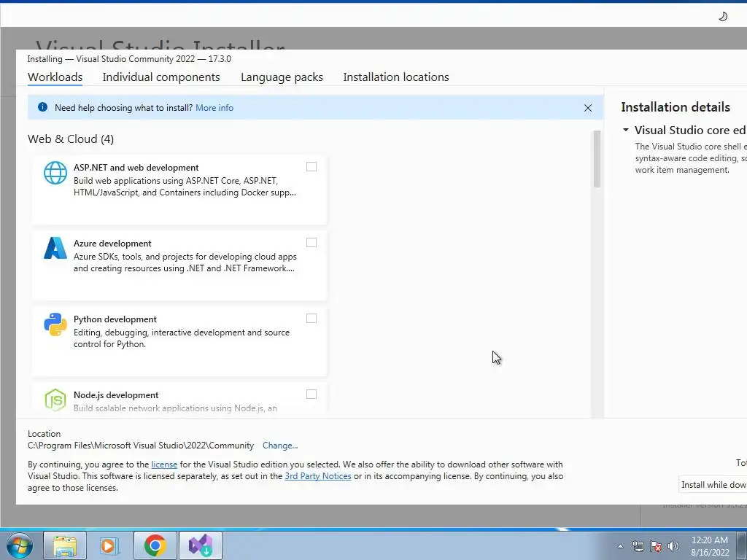Click the blue info icon in banner
Image resolution: width=747 pixels, height=560 pixels.
tap(42, 107)
